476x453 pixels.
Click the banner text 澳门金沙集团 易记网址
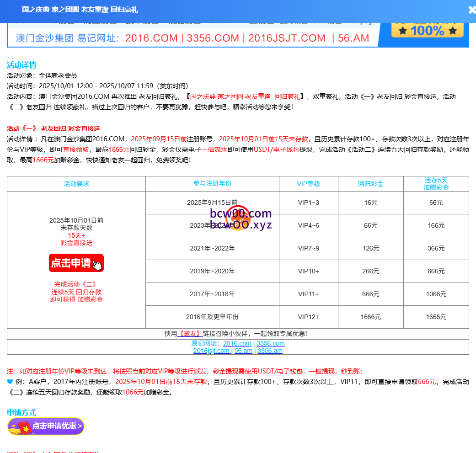(67, 38)
